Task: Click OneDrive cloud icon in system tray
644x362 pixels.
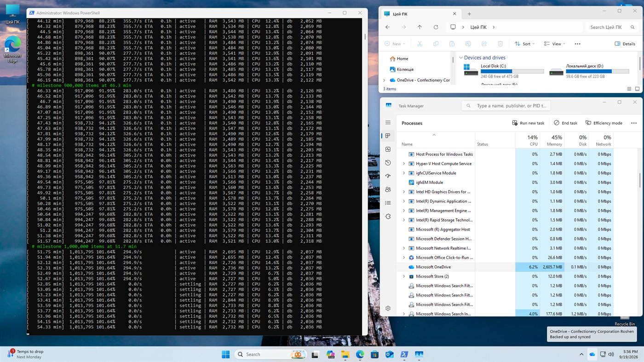Action: coord(592,354)
